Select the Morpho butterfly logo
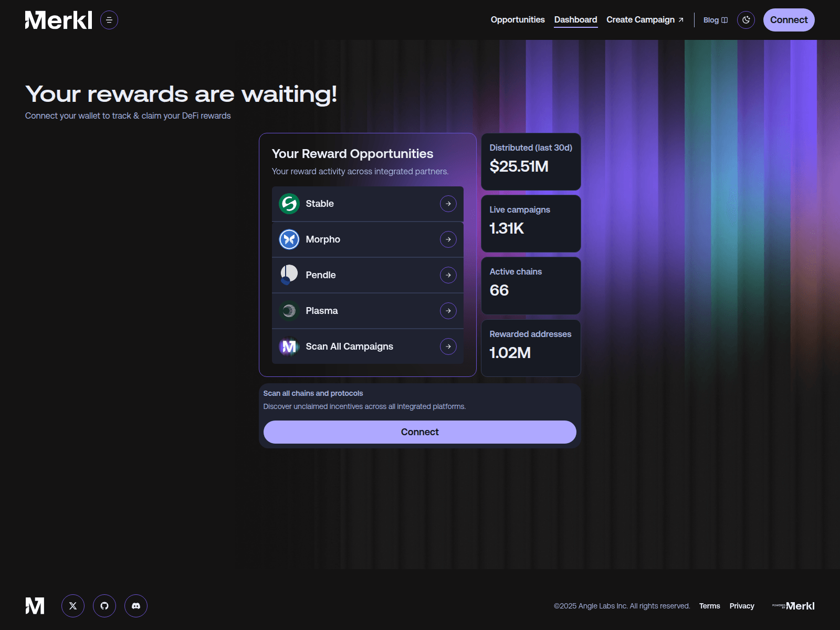 click(288, 239)
